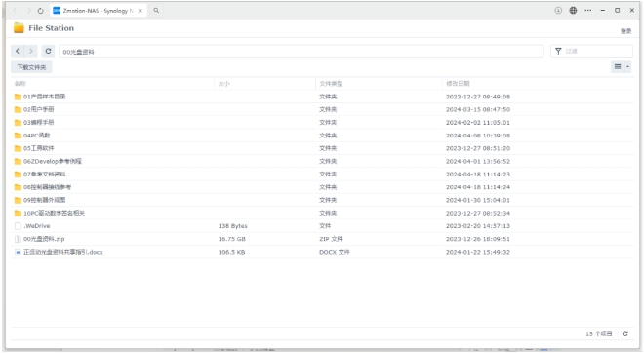This screenshot has height=353, width=644.
Task: Click the globe icon in the title bar
Action: (x=573, y=11)
